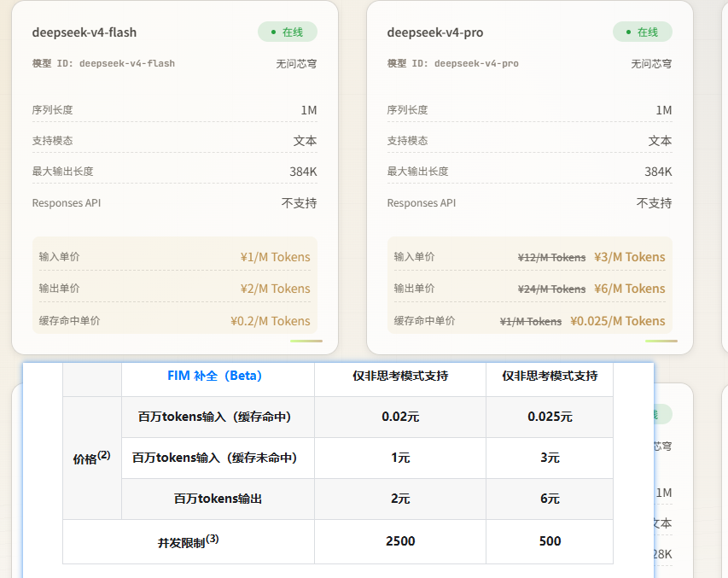Click 百万tokens输入（缓存命中）row label
The width and height of the screenshot is (728, 578).
214,417
